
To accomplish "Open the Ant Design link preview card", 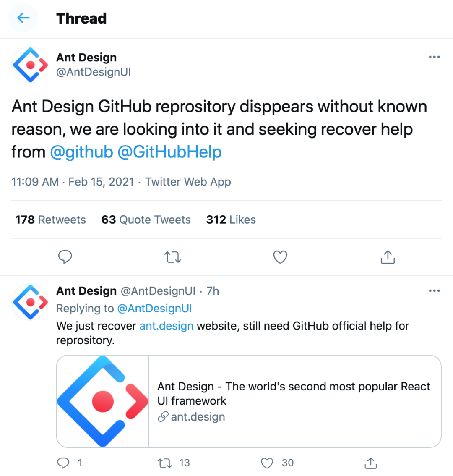I will 249,401.
